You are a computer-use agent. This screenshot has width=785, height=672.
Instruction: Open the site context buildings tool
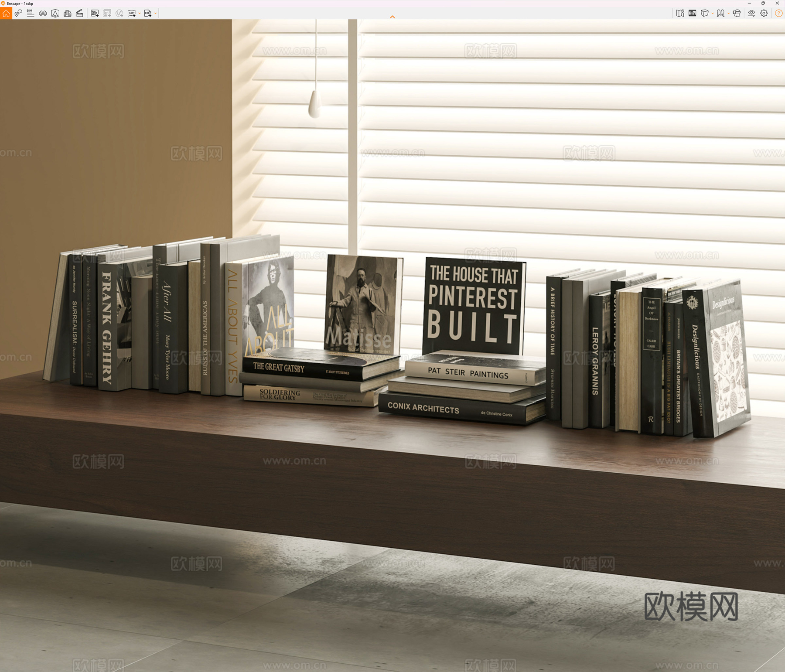point(68,14)
